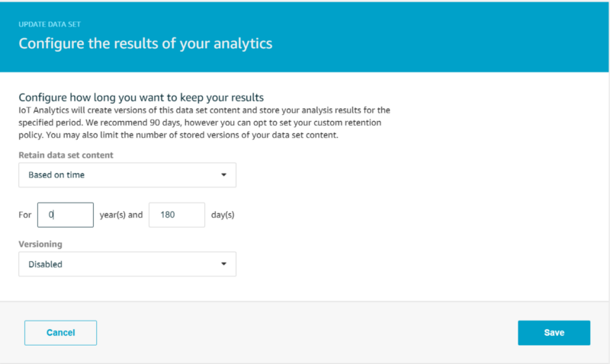Viewport: 610px width, 364px height.
Task: Click the description paragraph recommending 90 days
Action: pyautogui.click(x=204, y=123)
